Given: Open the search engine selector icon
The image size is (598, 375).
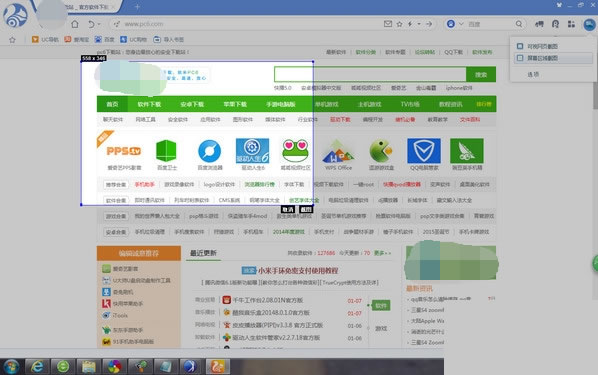Looking at the screenshot, I should 451,24.
